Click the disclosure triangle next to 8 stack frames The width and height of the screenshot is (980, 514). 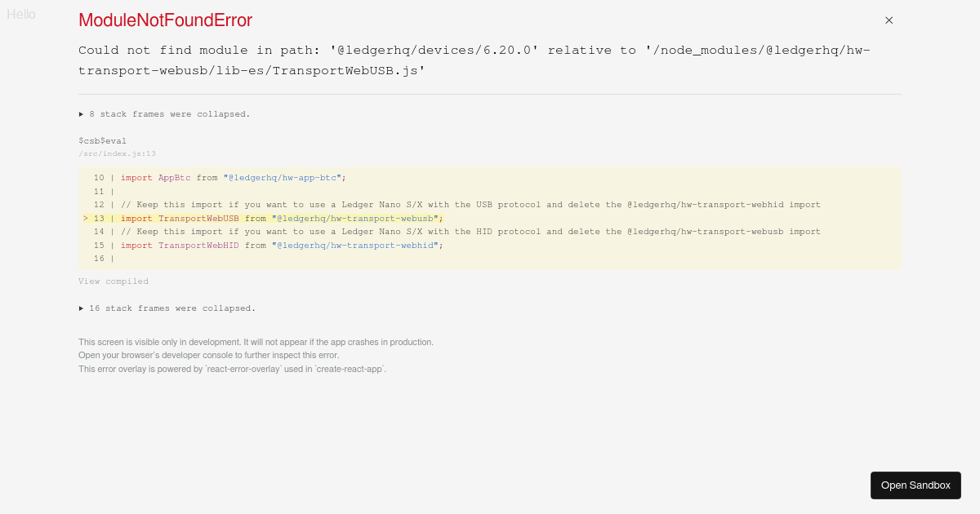pos(81,114)
